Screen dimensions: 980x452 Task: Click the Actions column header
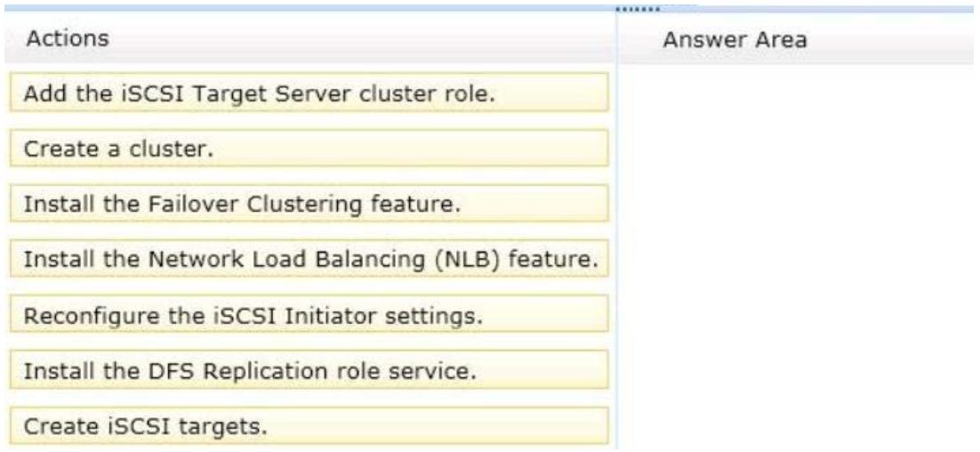click(x=68, y=38)
